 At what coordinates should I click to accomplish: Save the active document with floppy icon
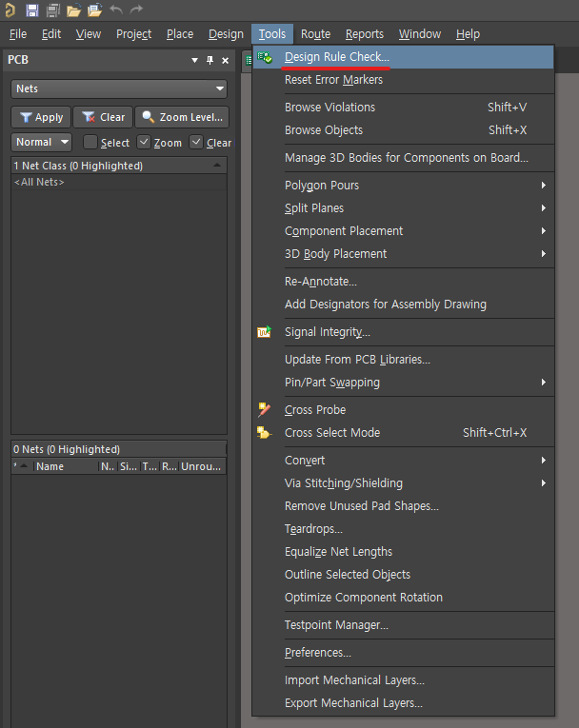31,10
